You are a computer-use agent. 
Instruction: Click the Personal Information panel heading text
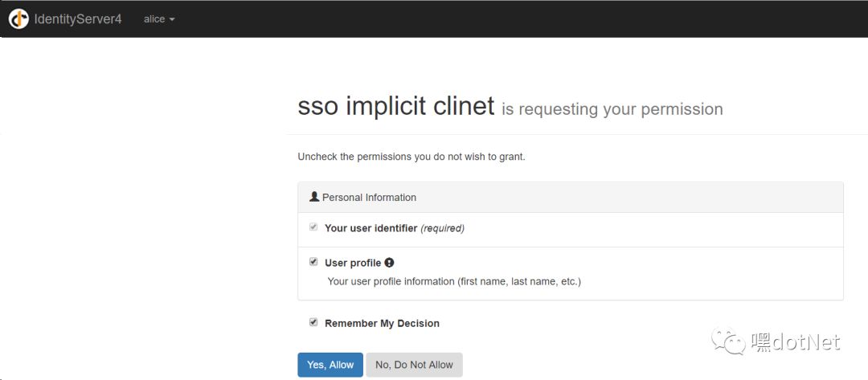[x=369, y=197]
